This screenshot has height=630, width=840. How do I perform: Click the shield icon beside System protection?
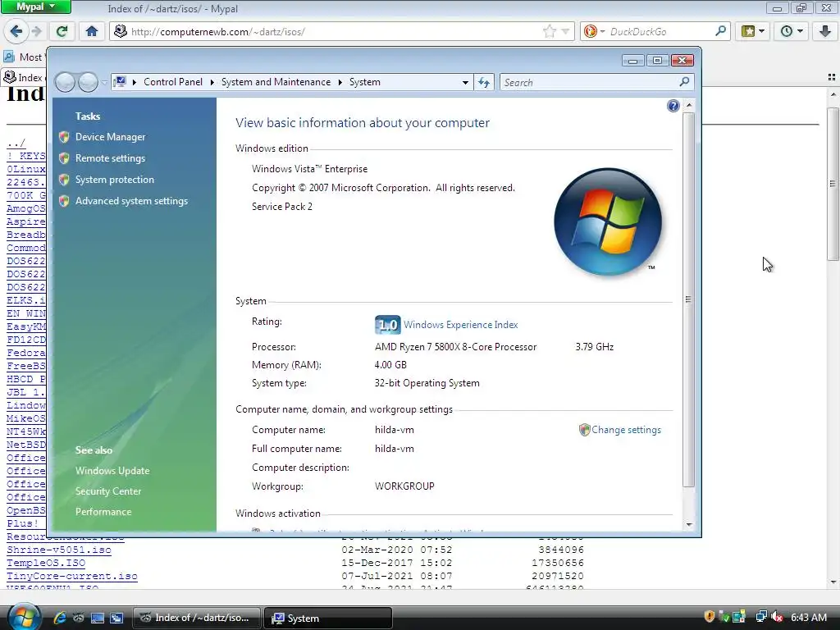pyautogui.click(x=64, y=180)
